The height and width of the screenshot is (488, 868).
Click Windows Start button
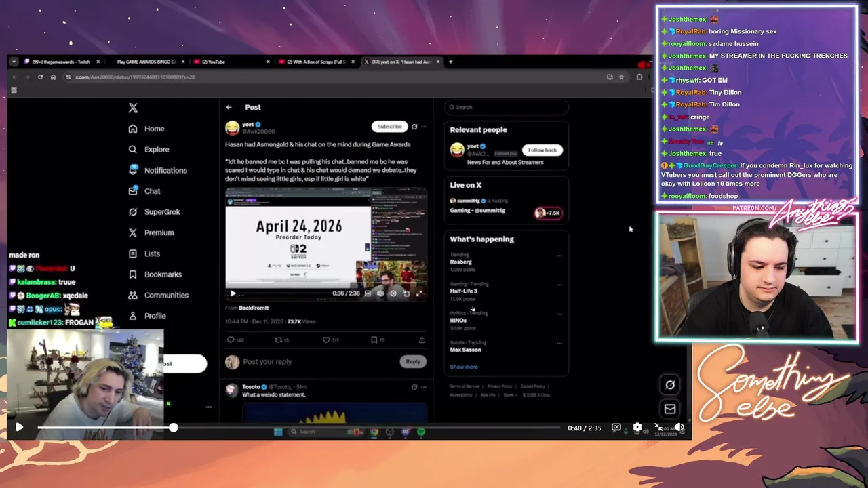277,432
